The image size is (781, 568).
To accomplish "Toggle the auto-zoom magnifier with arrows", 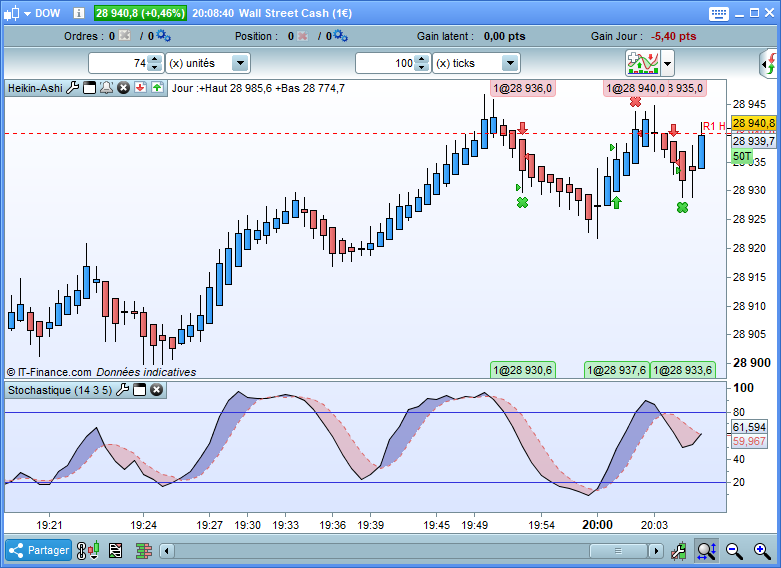I will 706,551.
